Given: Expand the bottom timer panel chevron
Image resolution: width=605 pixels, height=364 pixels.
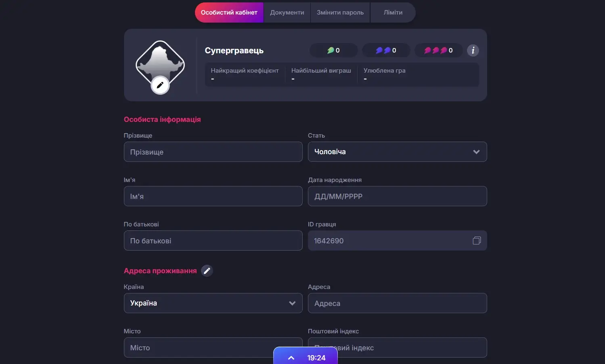Looking at the screenshot, I should click(291, 358).
